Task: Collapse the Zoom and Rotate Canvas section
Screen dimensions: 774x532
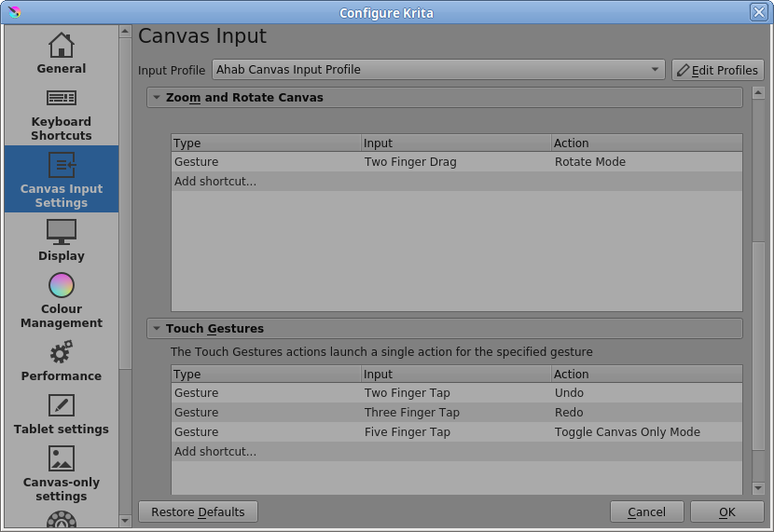Action: pyautogui.click(x=157, y=98)
